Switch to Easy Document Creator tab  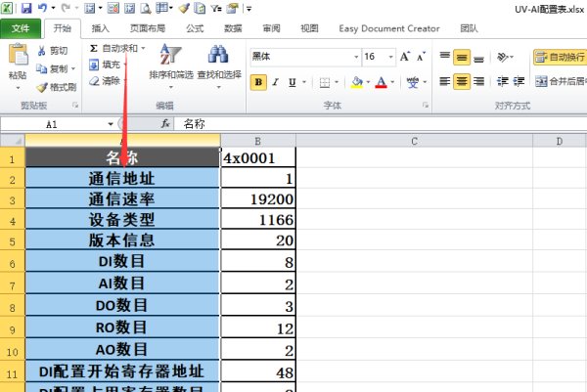click(389, 28)
